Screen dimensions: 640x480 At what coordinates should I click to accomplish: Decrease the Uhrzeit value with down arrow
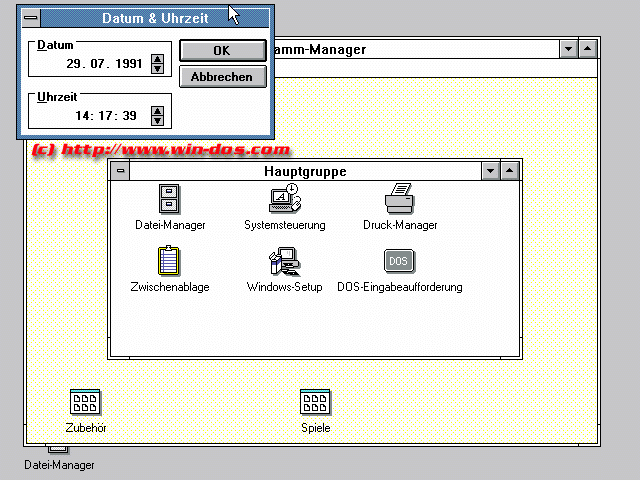click(x=157, y=120)
